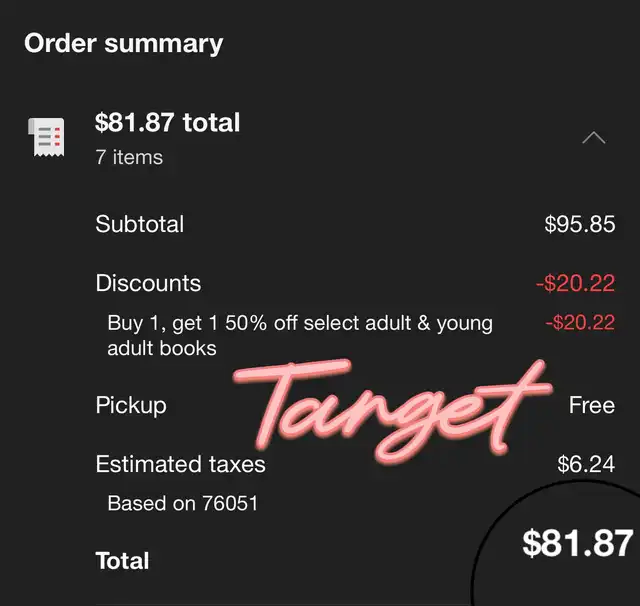Collapse the order summary with the chevron
This screenshot has height=606, width=640.
594,138
